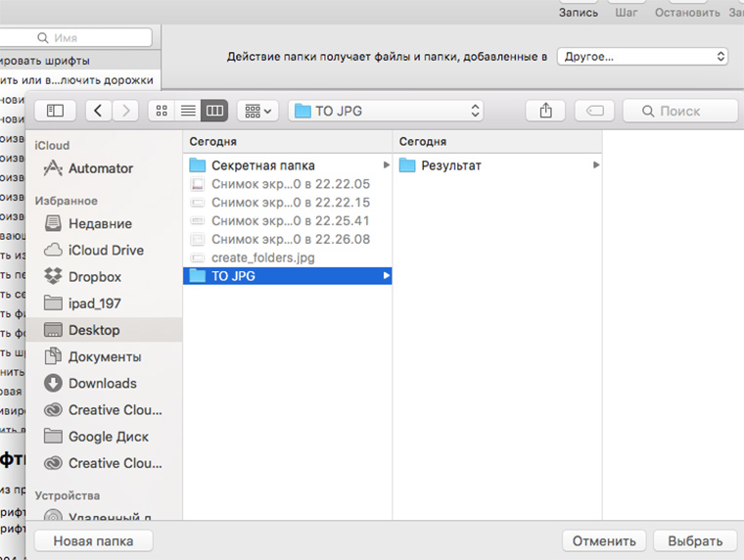Switch to list view

click(x=188, y=111)
